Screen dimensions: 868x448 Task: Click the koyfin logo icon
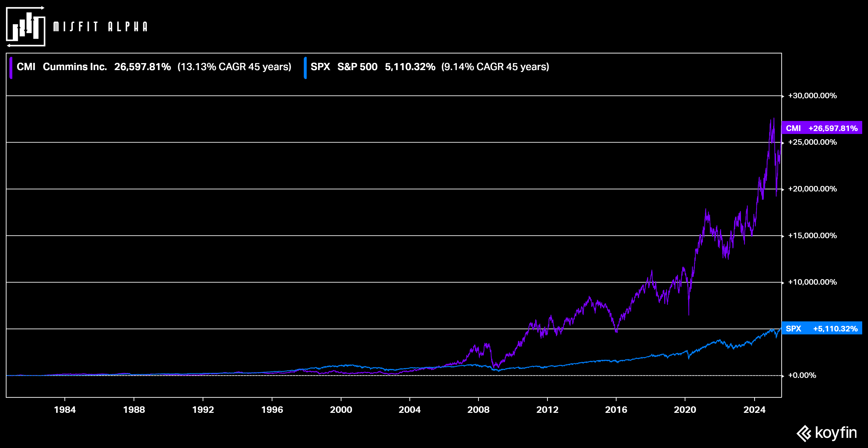pos(804,433)
